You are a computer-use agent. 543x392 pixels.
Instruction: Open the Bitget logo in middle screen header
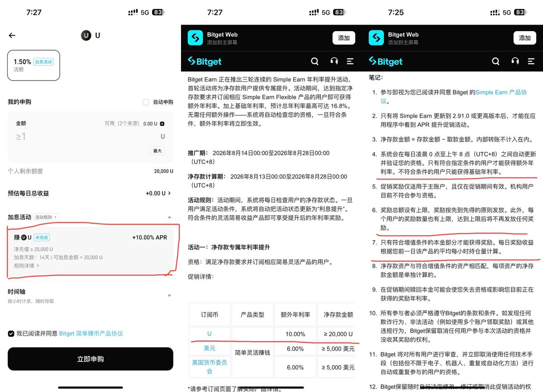(205, 61)
